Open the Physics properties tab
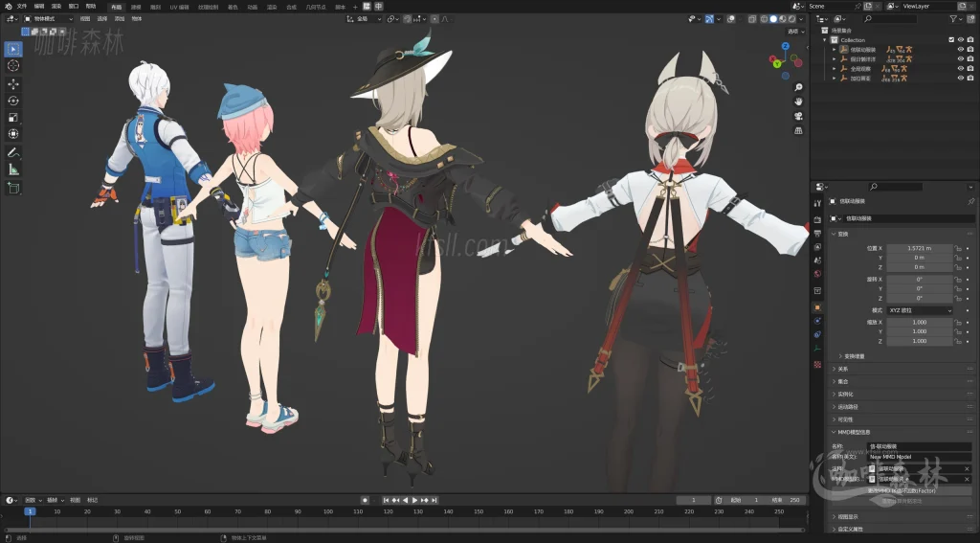This screenshot has height=543, width=980. coord(817,321)
